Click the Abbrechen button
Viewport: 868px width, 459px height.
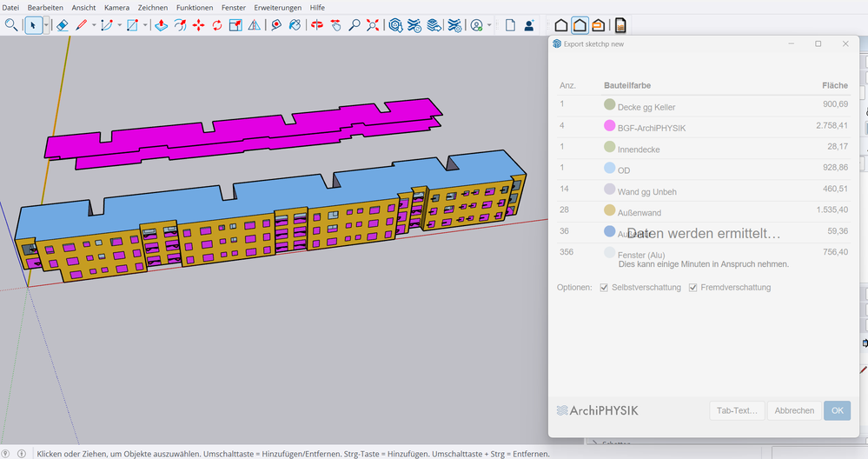[794, 410]
